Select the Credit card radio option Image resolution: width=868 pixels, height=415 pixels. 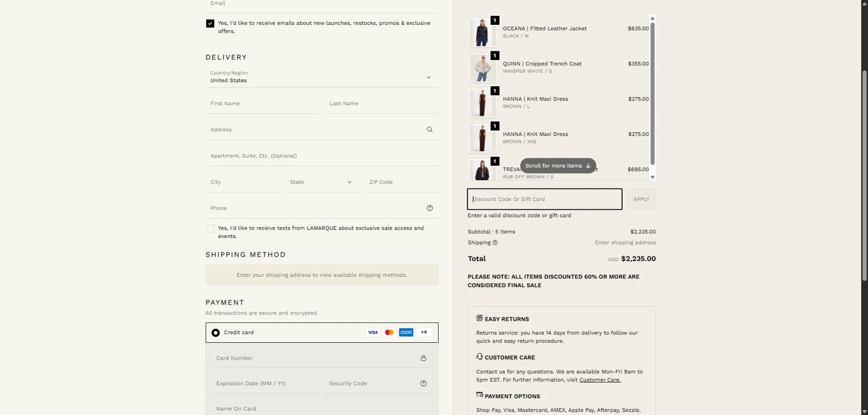[x=215, y=333]
